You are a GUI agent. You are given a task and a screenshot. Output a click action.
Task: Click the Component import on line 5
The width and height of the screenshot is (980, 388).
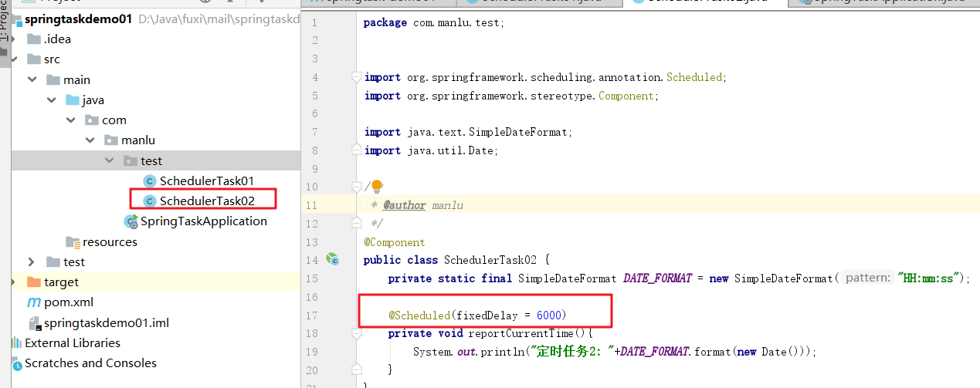click(x=626, y=96)
